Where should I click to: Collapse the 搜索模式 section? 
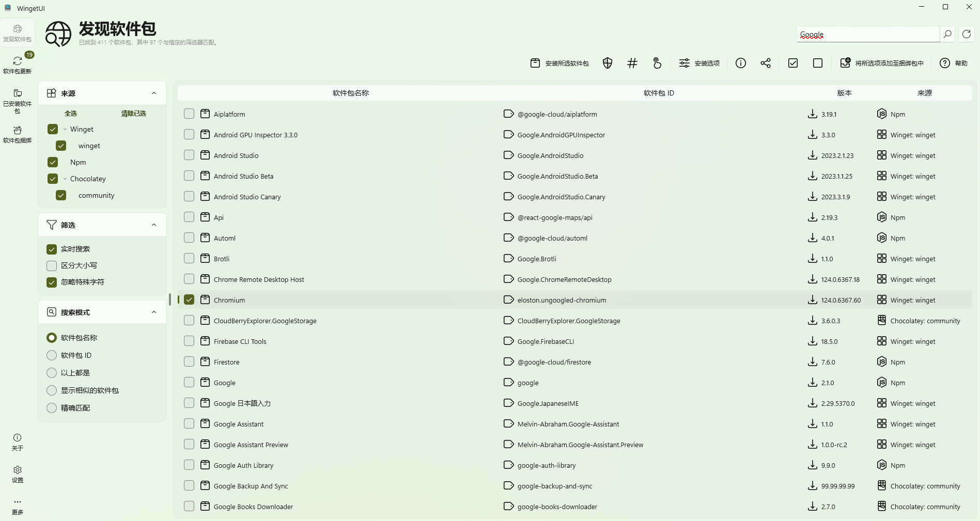154,312
